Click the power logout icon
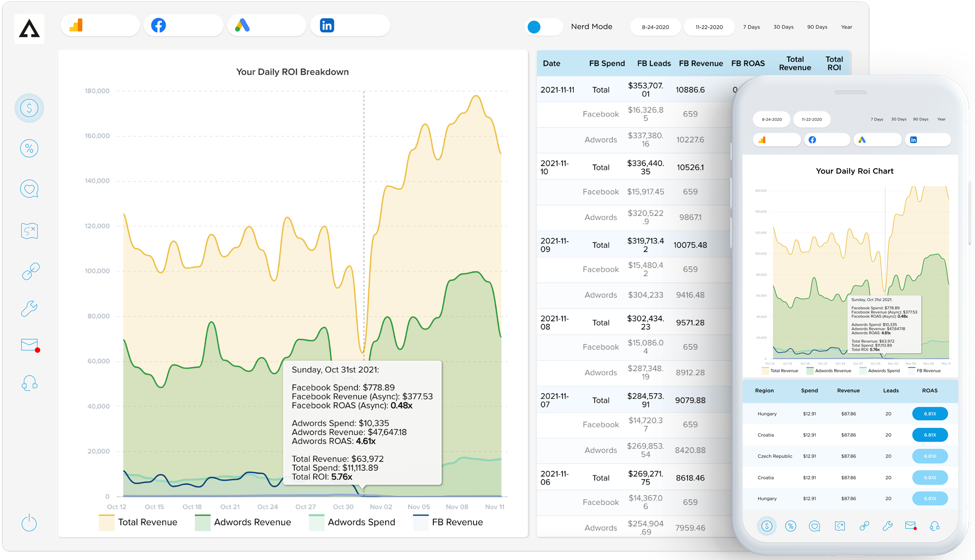The width and height of the screenshot is (975, 560). [x=29, y=523]
